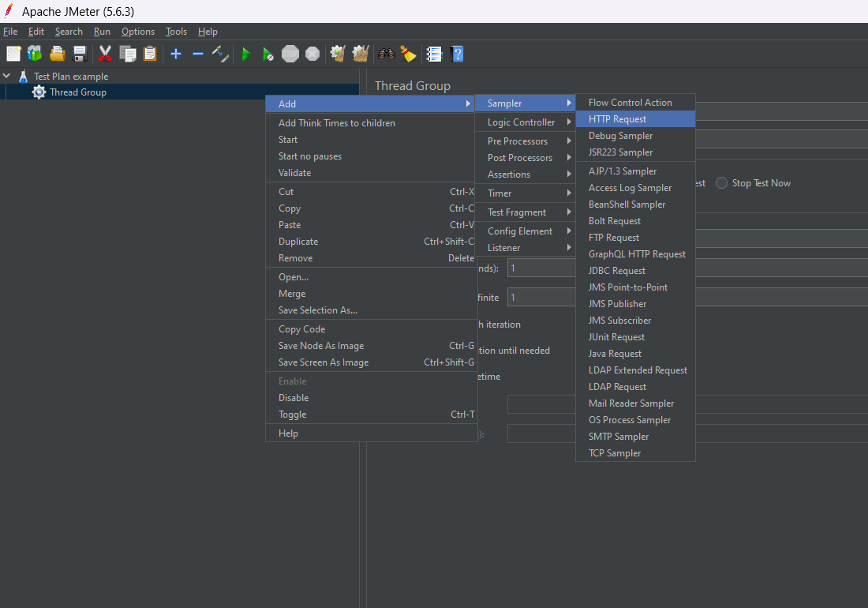
Task: Click the Expand All plus icon
Action: [x=176, y=54]
